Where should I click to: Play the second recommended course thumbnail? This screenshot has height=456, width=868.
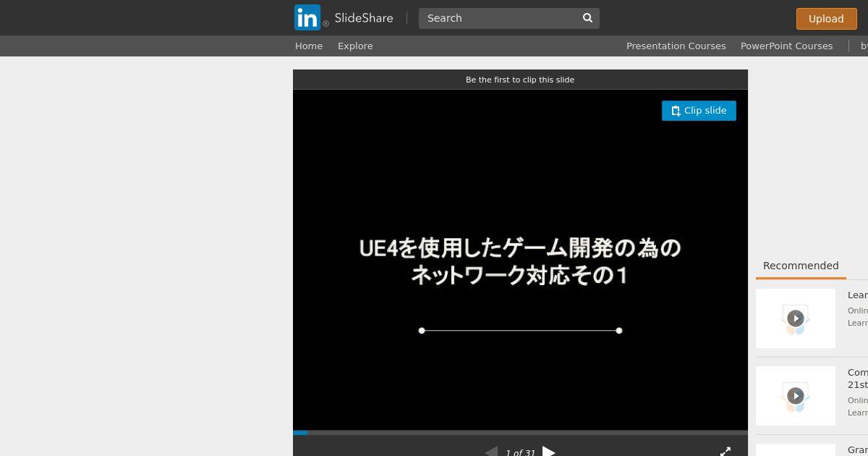(796, 396)
